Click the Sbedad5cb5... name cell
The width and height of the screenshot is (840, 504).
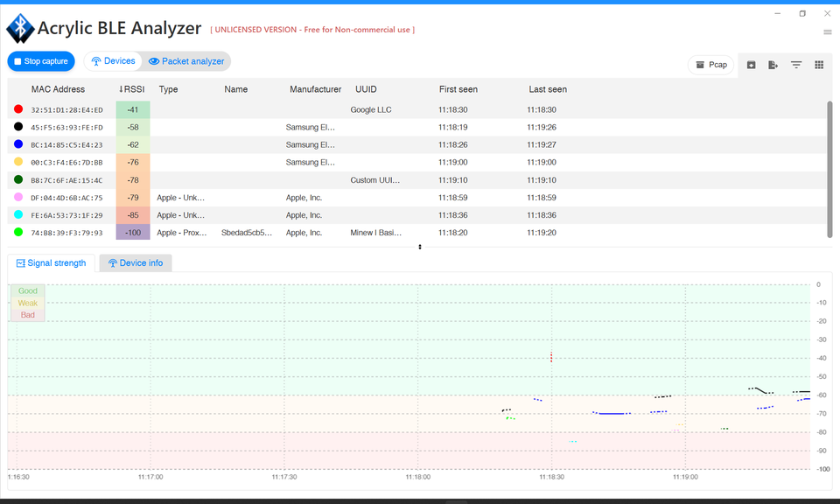point(247,233)
